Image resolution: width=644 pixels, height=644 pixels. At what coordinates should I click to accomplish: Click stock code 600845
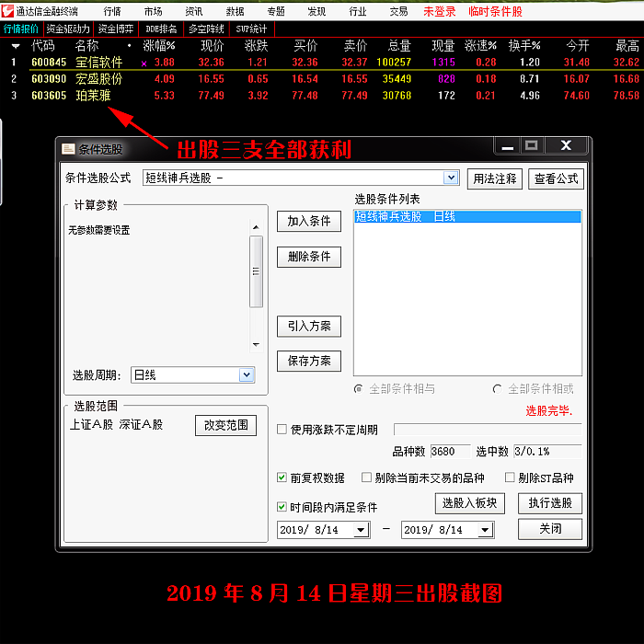click(x=49, y=63)
